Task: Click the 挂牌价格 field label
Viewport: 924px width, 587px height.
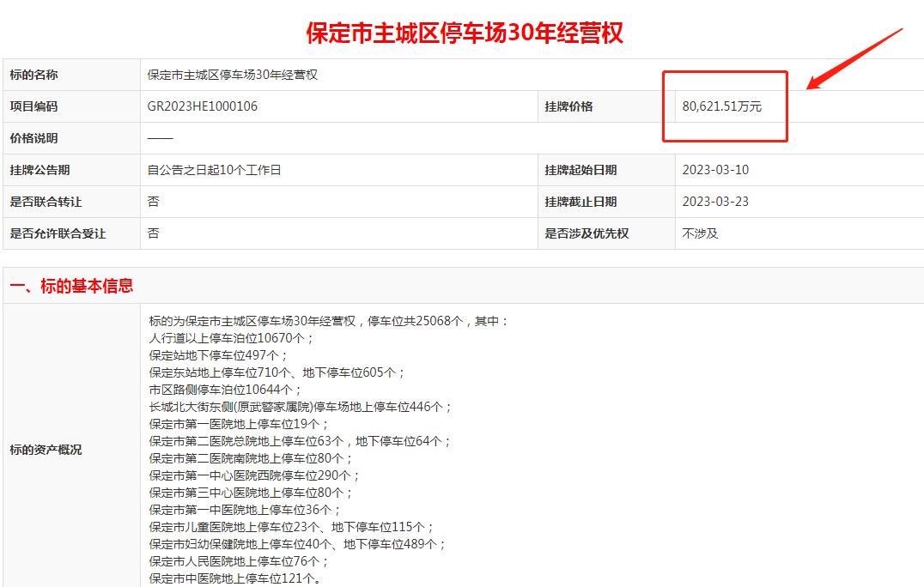Action: point(571,106)
